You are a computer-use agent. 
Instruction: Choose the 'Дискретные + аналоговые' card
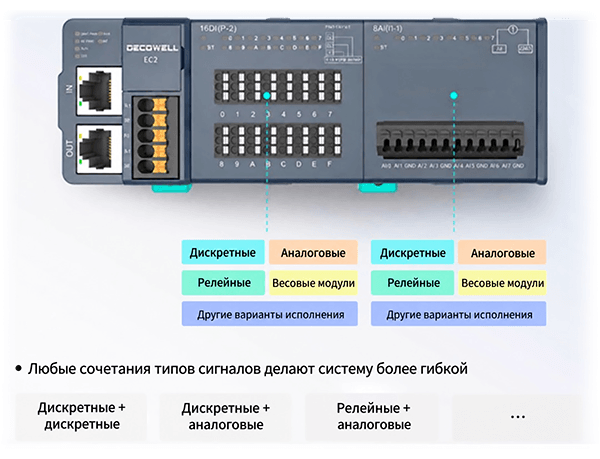226,417
